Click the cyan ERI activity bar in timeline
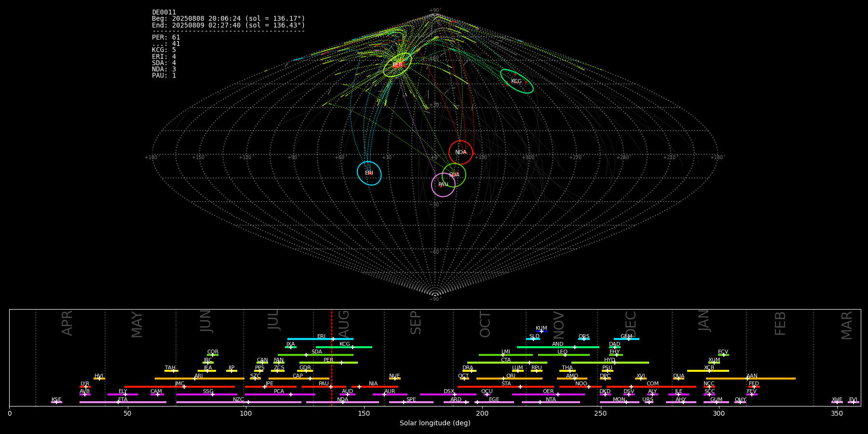868x434 pixels. point(320,339)
